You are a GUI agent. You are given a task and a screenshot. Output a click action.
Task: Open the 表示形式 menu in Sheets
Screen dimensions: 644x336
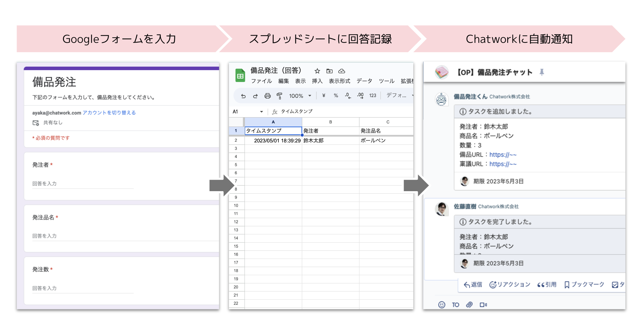click(339, 81)
